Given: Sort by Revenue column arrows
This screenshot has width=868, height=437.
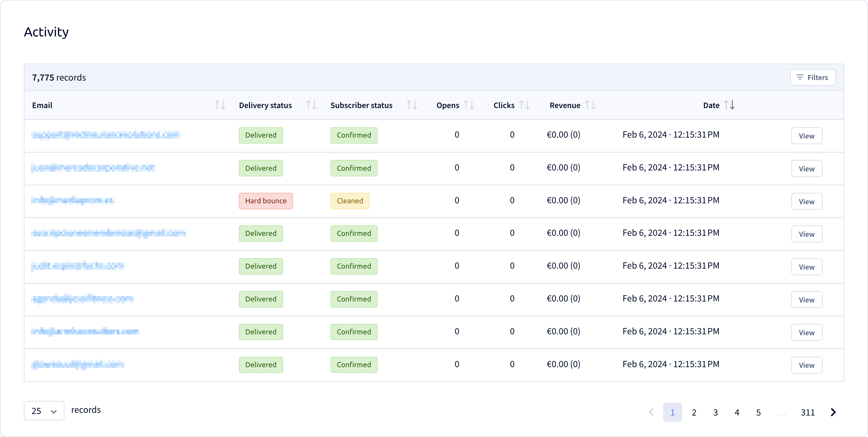Looking at the screenshot, I should coord(590,105).
